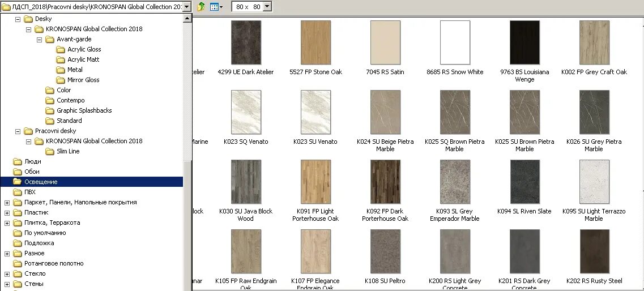Select the Metal folder

(75, 70)
